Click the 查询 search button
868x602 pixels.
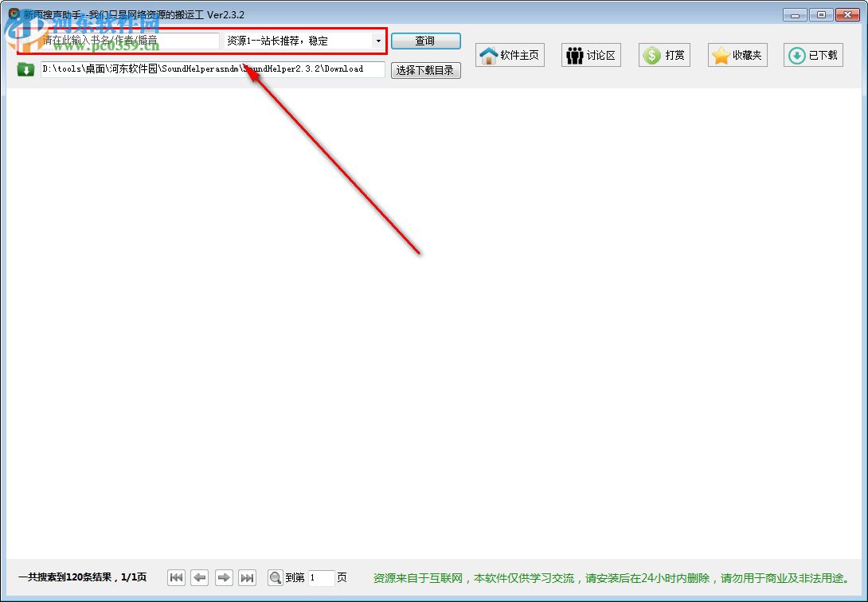tap(425, 41)
